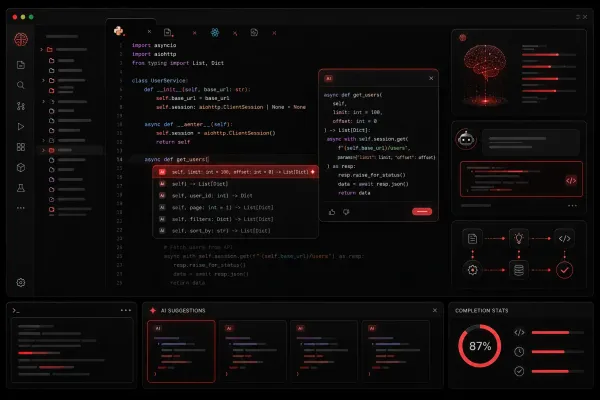The height and width of the screenshot is (400, 600).
Task: Click the code brackets icon in red snippet card
Action: (x=571, y=181)
